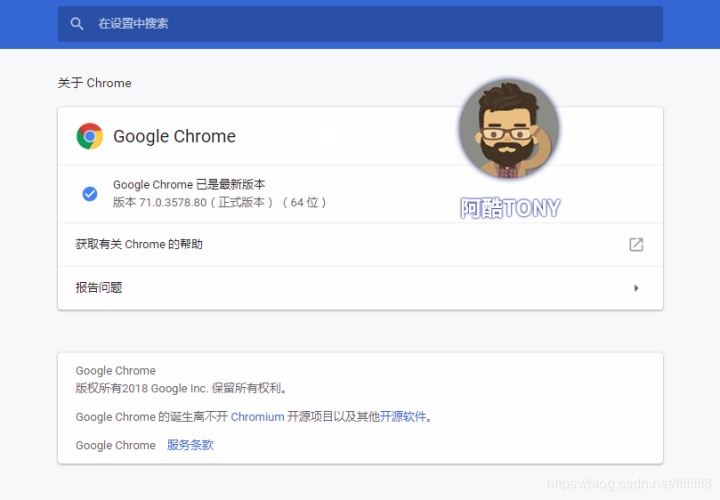Image resolution: width=720 pixels, height=500 pixels.
Task: Click the Google Chrome label beside 服务条款
Action: (116, 445)
